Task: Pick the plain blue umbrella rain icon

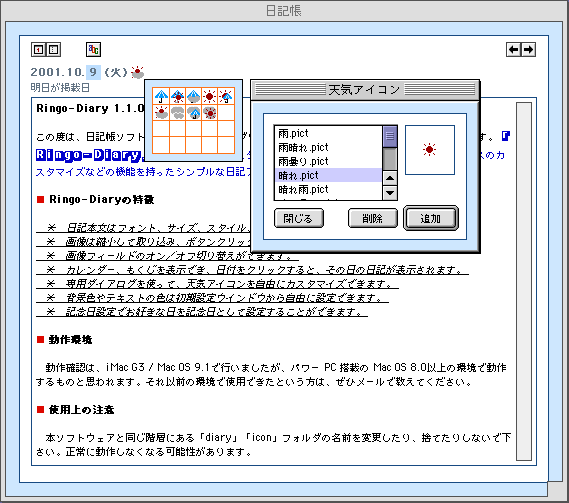Action: click(x=161, y=96)
